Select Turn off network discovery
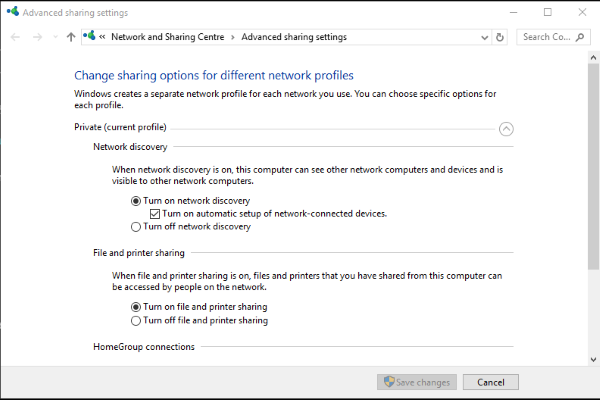This screenshot has height=400, width=600. (135, 227)
